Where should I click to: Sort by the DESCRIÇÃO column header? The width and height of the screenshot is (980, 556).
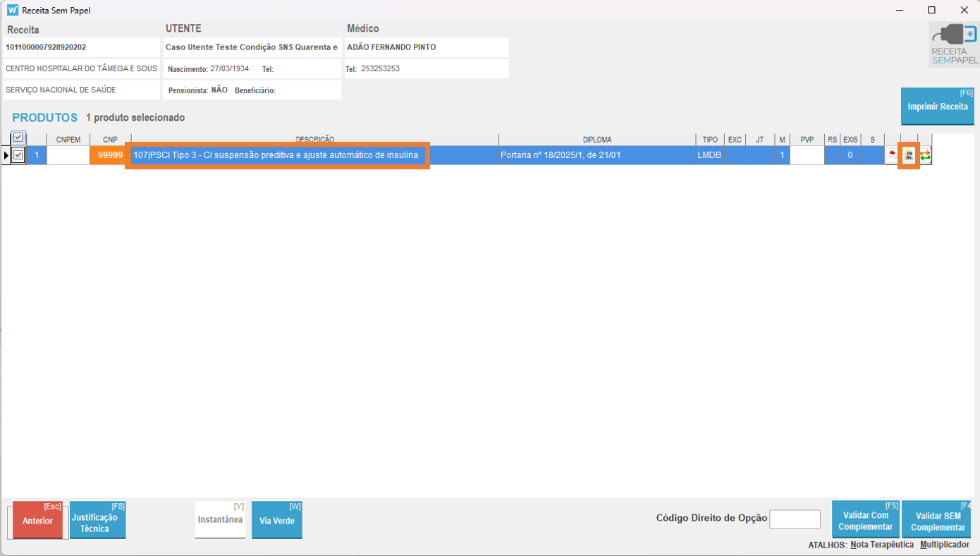[314, 140]
